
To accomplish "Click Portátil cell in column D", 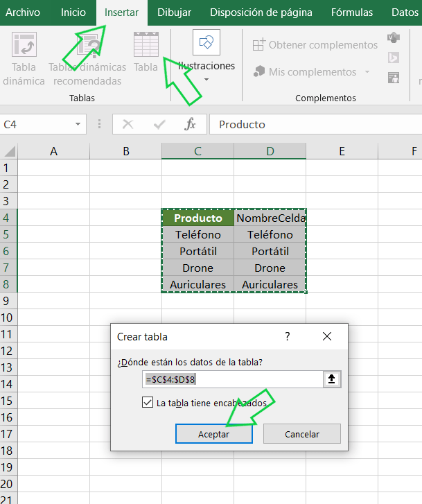I will click(x=270, y=251).
